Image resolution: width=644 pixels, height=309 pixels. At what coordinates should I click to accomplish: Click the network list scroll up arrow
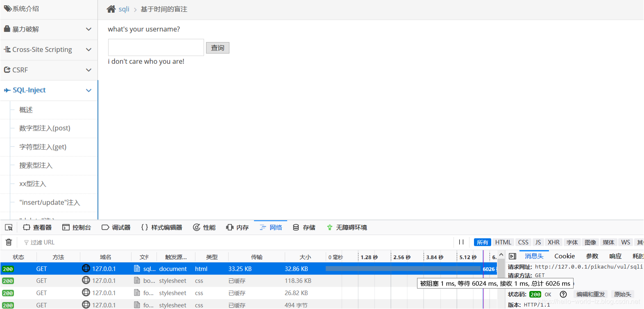click(x=501, y=255)
